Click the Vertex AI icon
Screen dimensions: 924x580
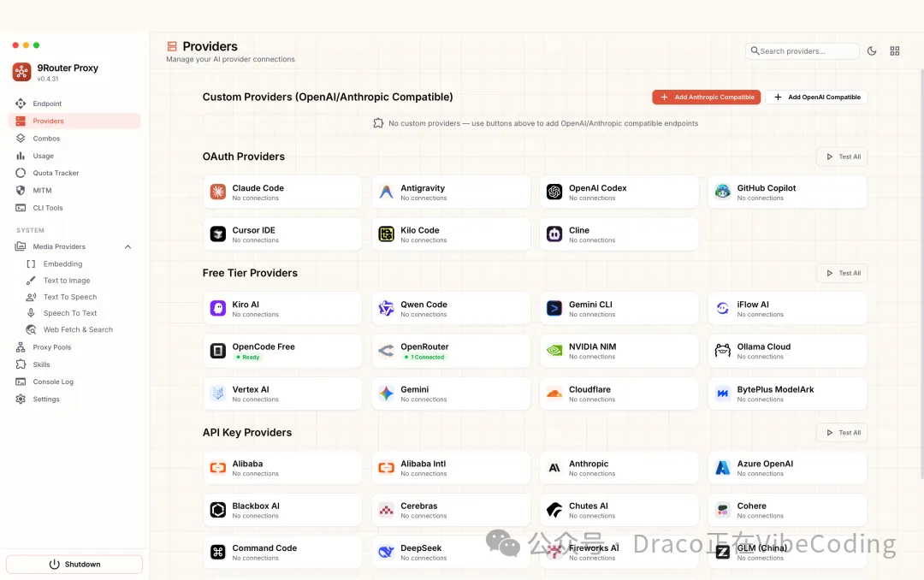click(x=218, y=394)
